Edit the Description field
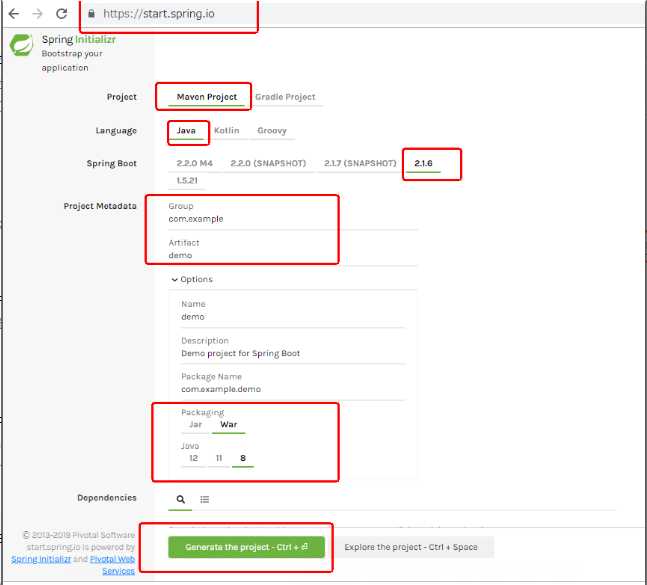The height and width of the screenshot is (585, 647). click(293, 353)
